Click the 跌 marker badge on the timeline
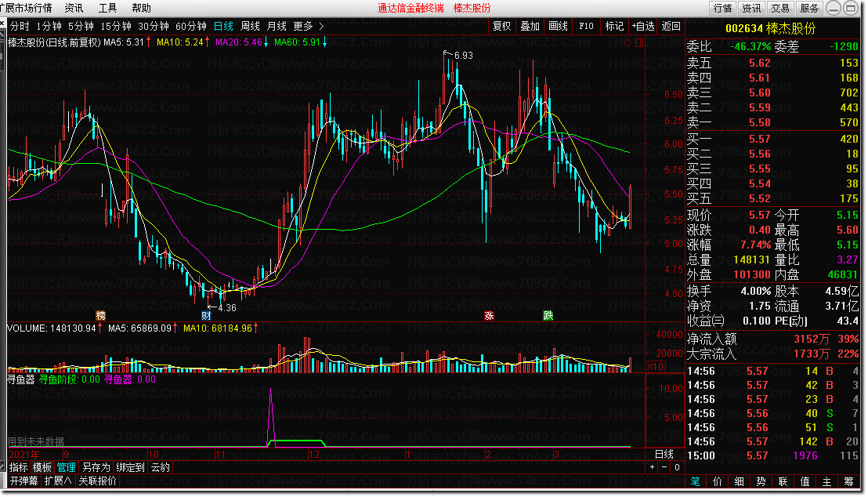868x497 pixels. (x=548, y=315)
